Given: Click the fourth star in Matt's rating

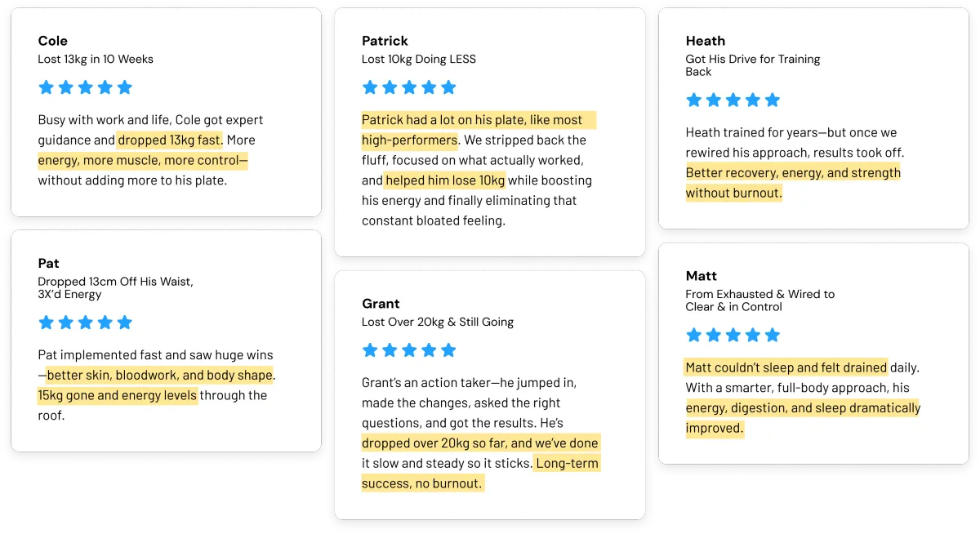Looking at the screenshot, I should pyautogui.click(x=753, y=335).
